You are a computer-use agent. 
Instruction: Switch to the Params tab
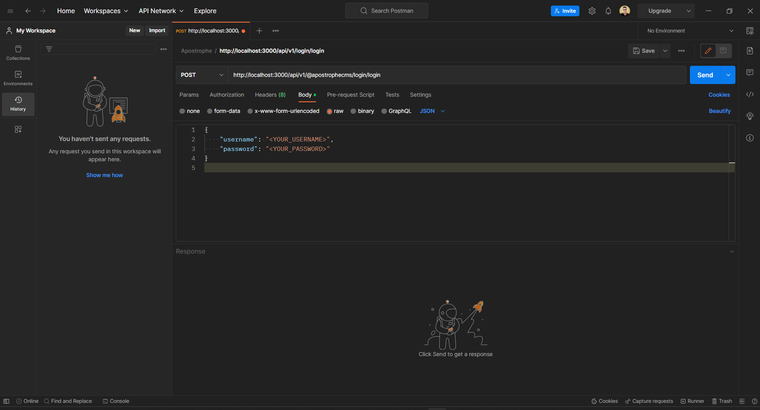(x=189, y=95)
